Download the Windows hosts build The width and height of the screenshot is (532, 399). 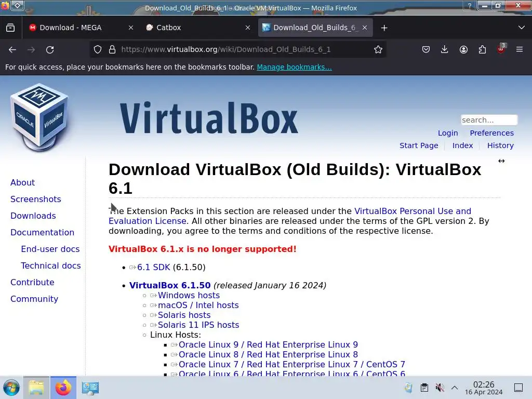click(189, 295)
